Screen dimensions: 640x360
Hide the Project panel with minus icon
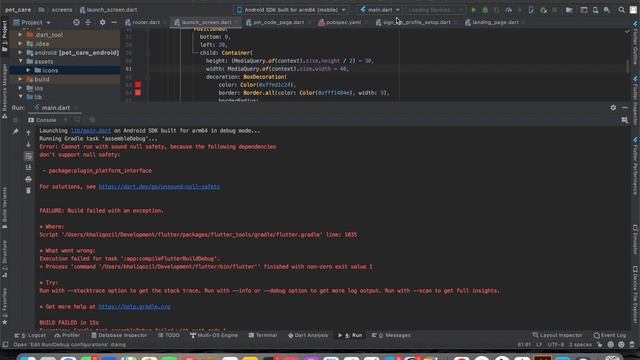(x=114, y=22)
